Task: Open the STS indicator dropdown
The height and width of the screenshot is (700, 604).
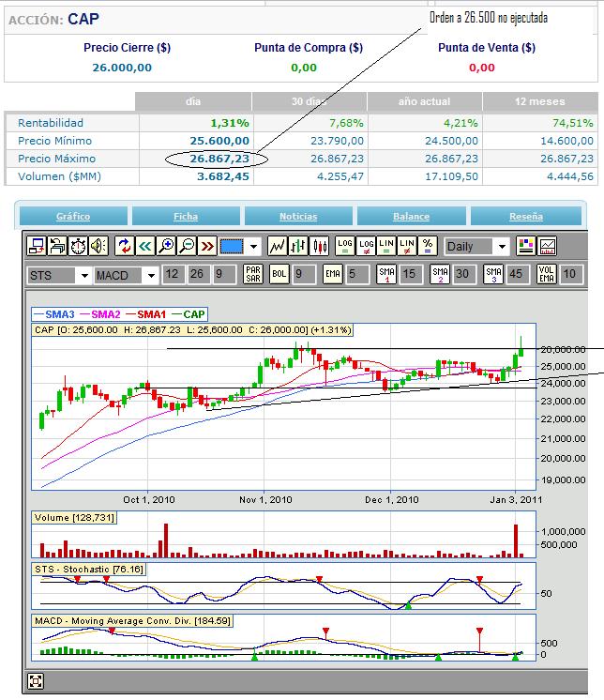Action: coord(59,275)
